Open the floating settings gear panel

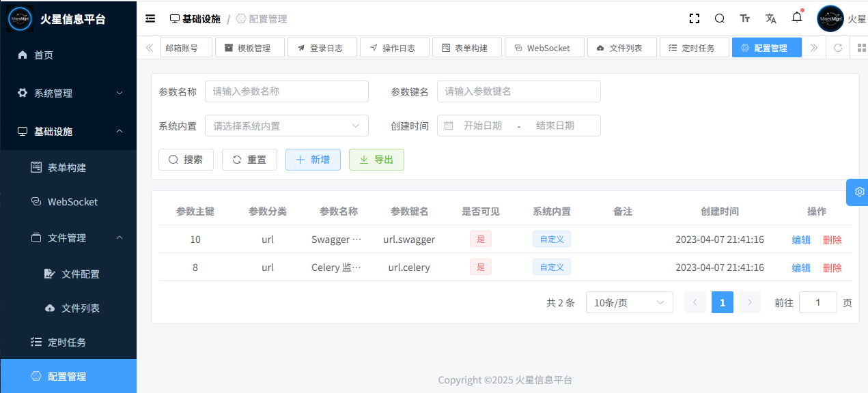tap(859, 192)
